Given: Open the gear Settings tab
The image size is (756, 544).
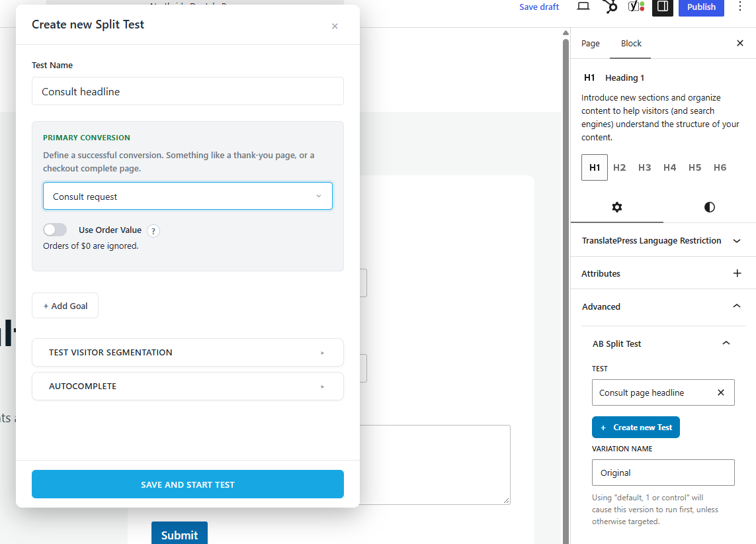Looking at the screenshot, I should click(x=617, y=207).
